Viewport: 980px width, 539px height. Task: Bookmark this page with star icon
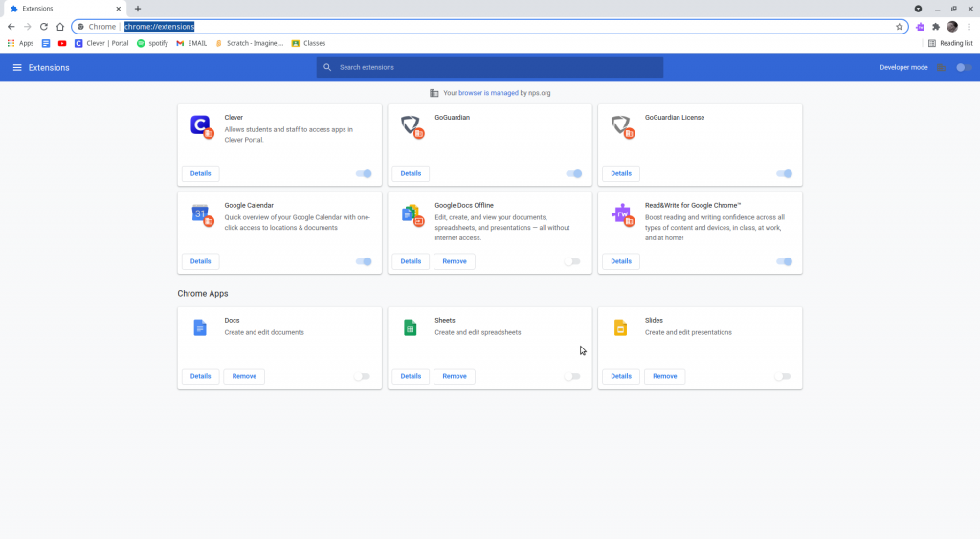pyautogui.click(x=899, y=26)
